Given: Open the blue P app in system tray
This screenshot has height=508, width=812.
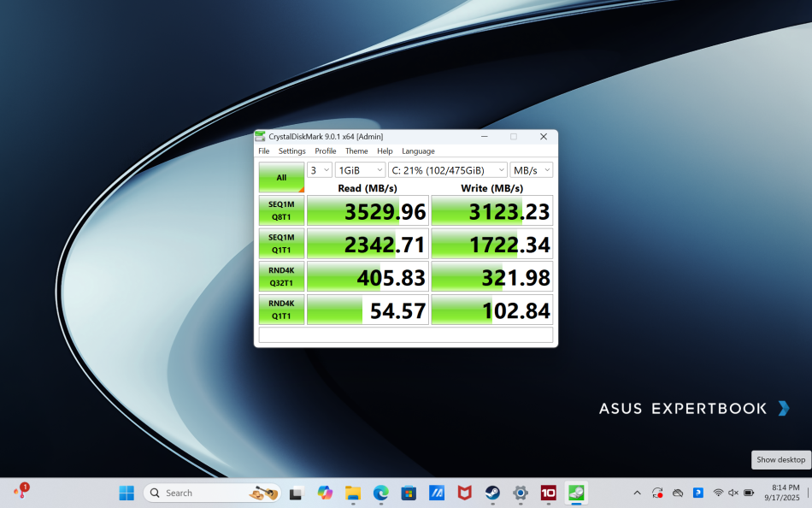Looking at the screenshot, I should coord(697,493).
